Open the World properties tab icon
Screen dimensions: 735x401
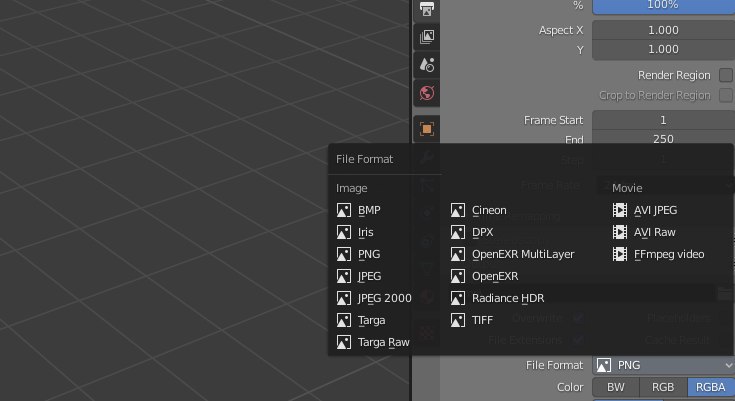click(427, 93)
